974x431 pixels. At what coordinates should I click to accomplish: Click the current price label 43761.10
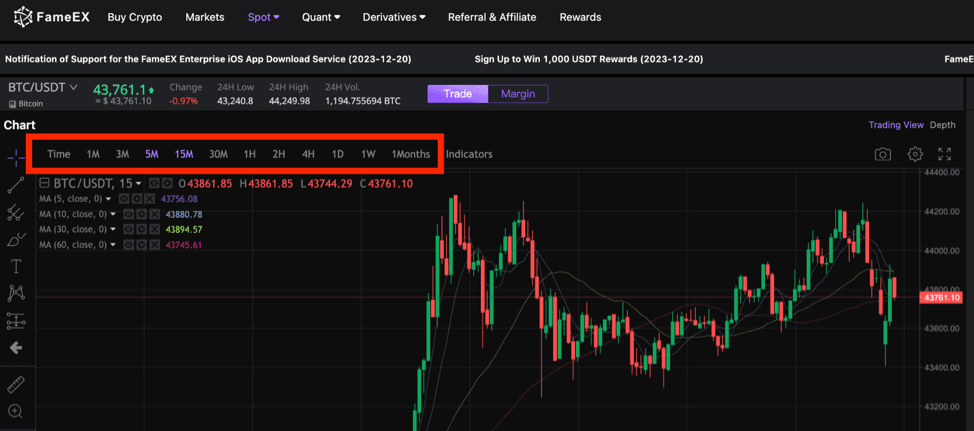pos(942,298)
